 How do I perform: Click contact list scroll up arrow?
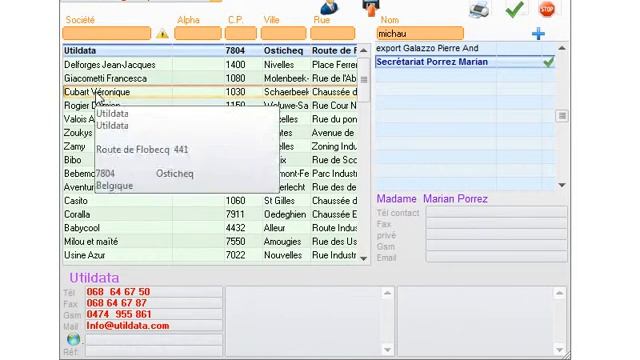pyautogui.click(x=562, y=48)
